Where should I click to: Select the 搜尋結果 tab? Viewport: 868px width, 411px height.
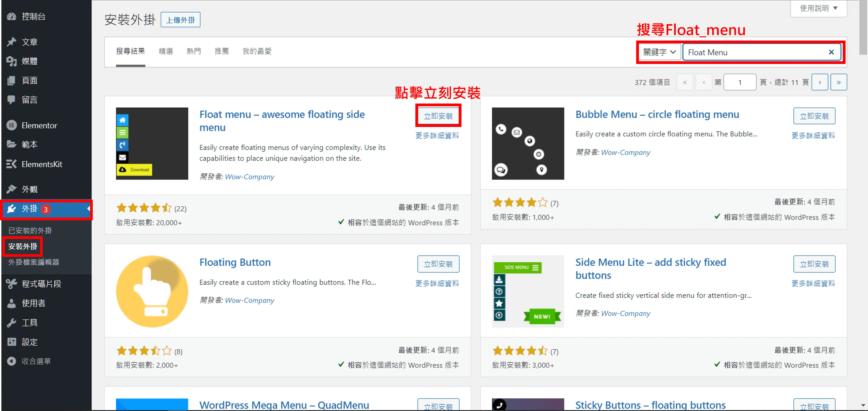click(130, 51)
